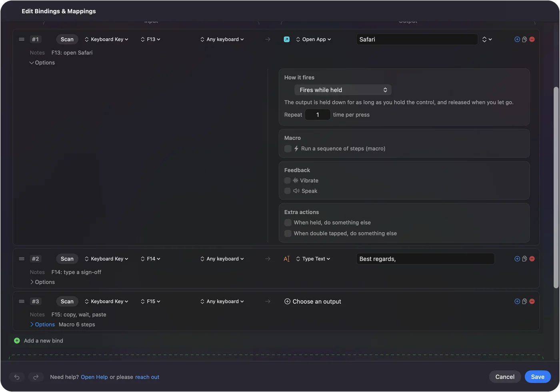Enable Run a sequence of steps macro
This screenshot has height=392, width=560.
pyautogui.click(x=288, y=149)
